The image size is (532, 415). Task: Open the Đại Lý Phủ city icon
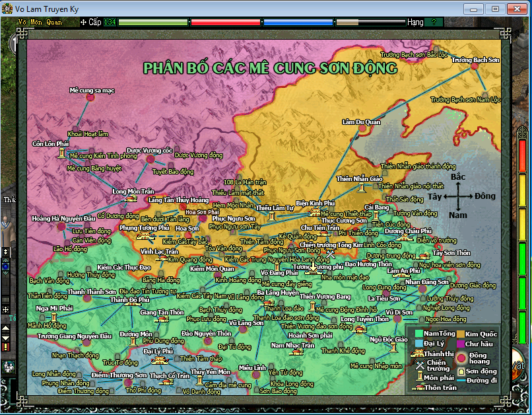[160, 360]
